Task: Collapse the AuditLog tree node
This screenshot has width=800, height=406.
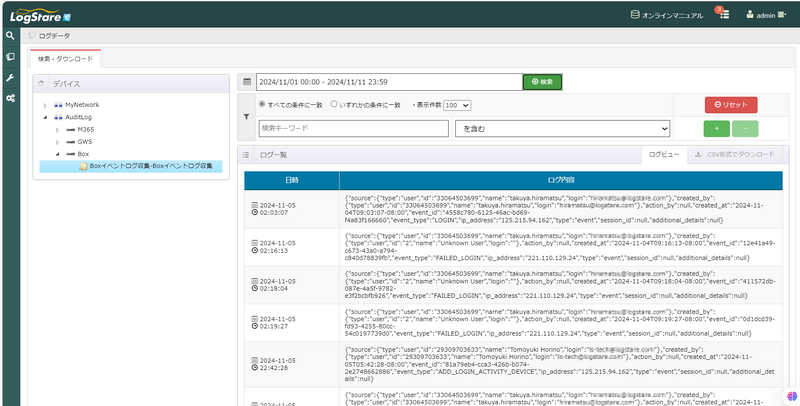Action: [x=45, y=117]
